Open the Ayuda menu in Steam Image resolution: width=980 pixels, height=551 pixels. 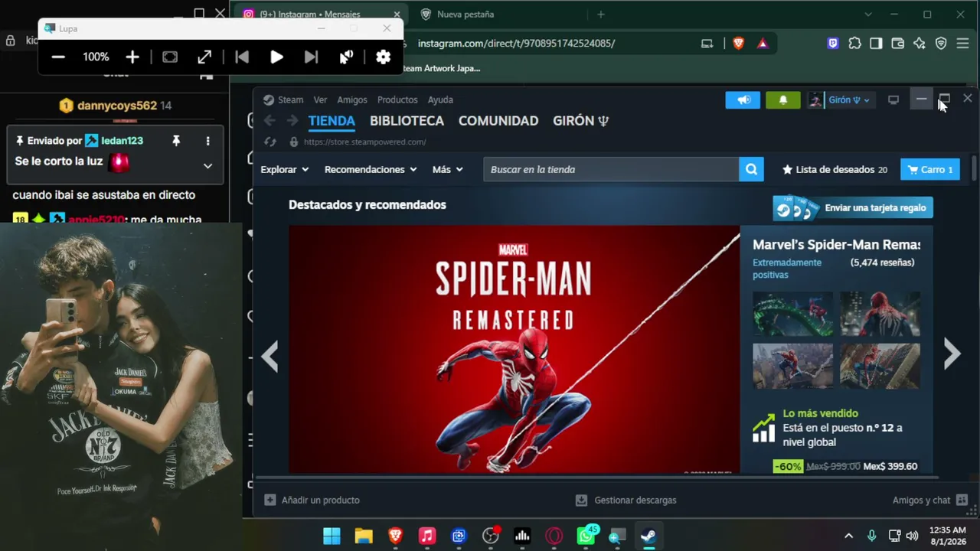440,99
